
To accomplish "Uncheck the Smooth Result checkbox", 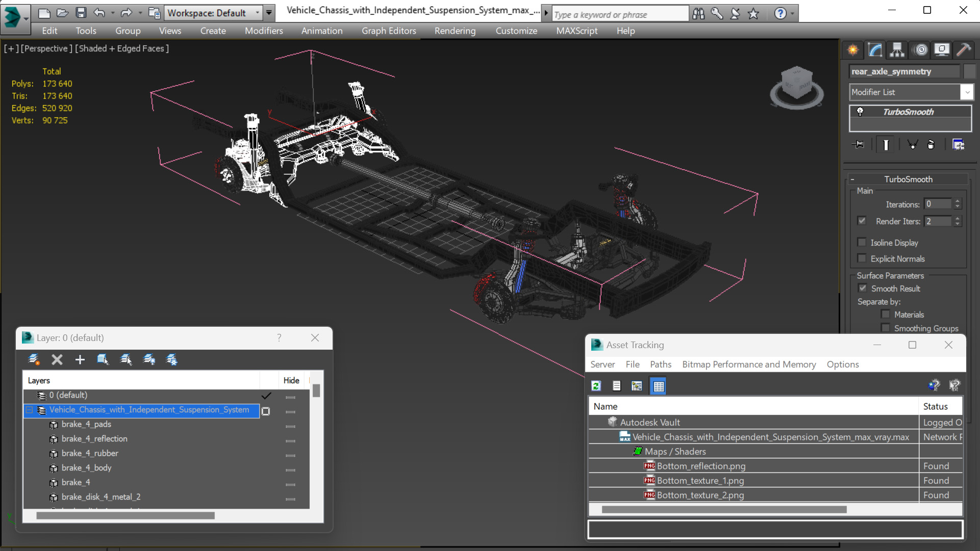I will (862, 288).
